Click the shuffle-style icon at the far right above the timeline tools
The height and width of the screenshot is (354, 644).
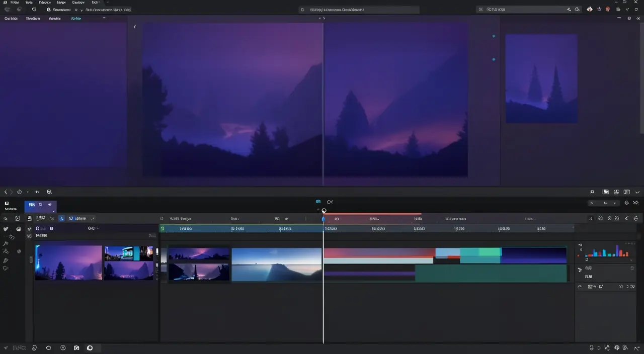636,203
